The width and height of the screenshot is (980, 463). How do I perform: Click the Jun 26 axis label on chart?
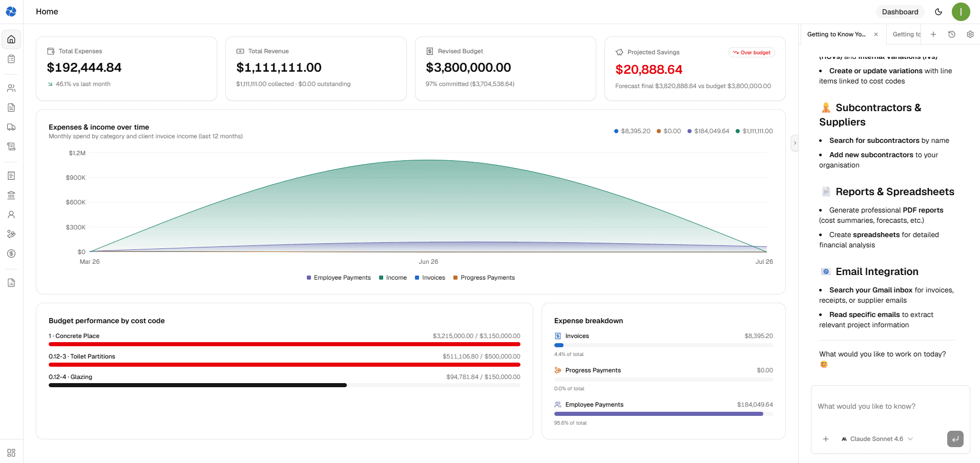[x=428, y=262]
